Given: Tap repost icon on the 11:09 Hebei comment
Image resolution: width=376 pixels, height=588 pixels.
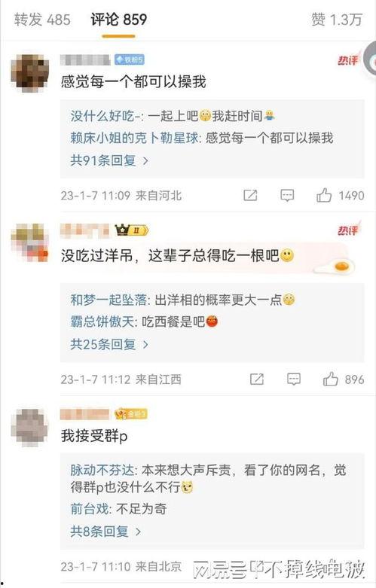Looking at the screenshot, I should [x=250, y=195].
